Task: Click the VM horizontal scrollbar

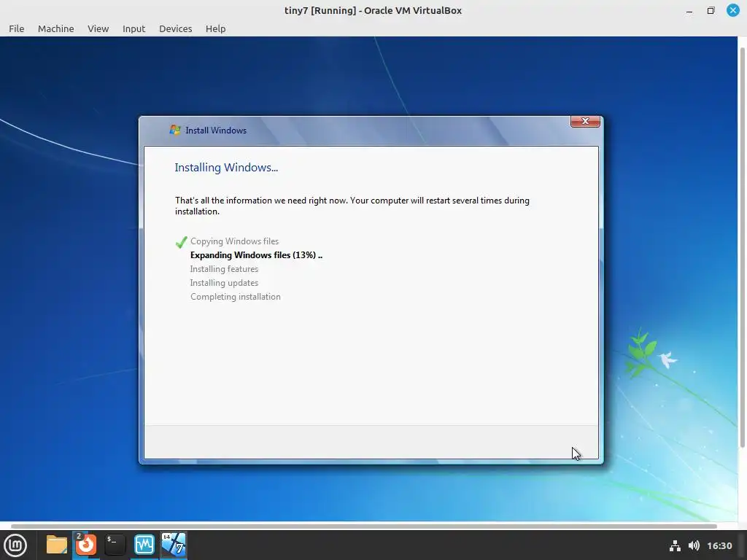Action: point(364,526)
